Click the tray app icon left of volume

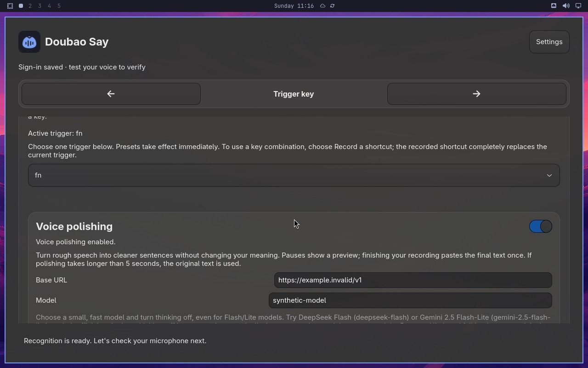click(554, 6)
